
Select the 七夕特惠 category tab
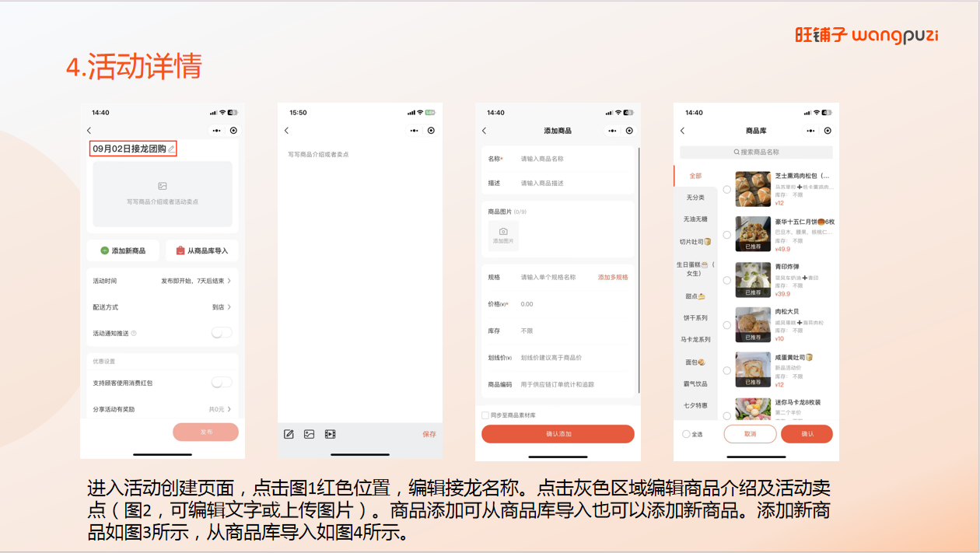tap(695, 406)
